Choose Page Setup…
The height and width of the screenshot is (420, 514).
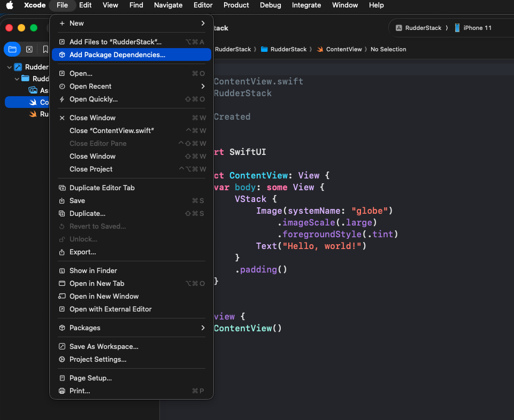[x=132, y=378]
